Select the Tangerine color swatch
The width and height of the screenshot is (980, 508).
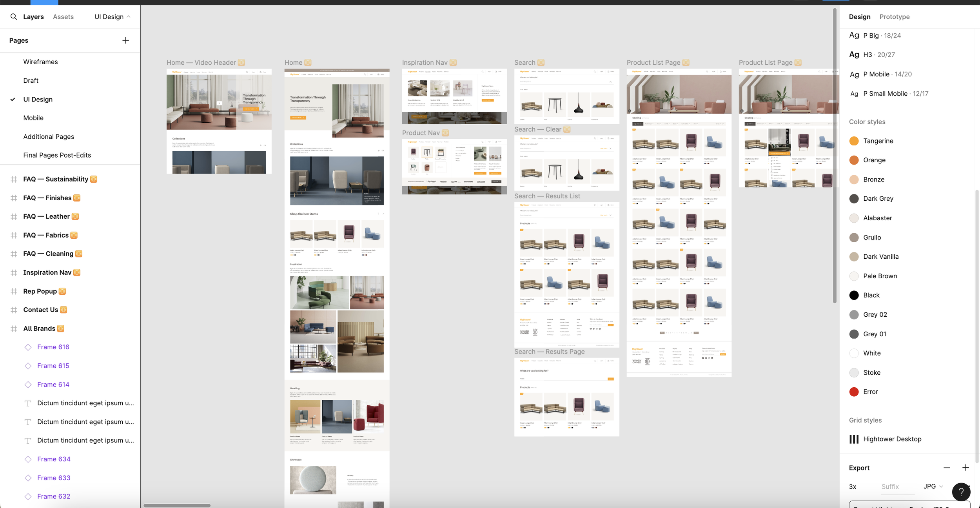coord(854,141)
